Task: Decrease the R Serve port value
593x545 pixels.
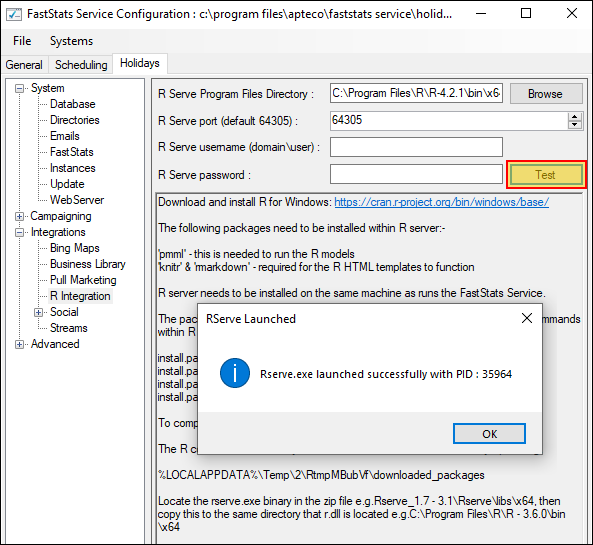Action: 574,125
